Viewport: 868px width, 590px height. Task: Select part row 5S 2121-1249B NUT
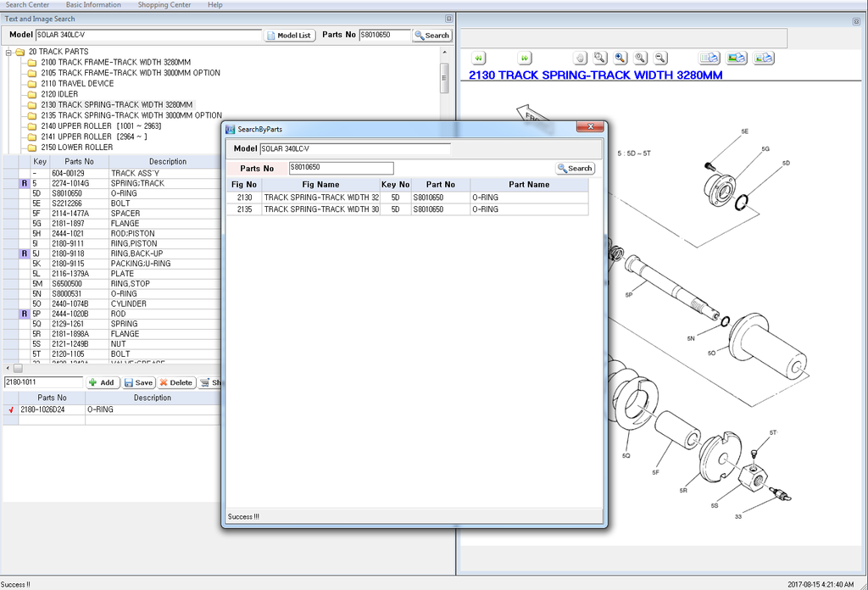(112, 344)
